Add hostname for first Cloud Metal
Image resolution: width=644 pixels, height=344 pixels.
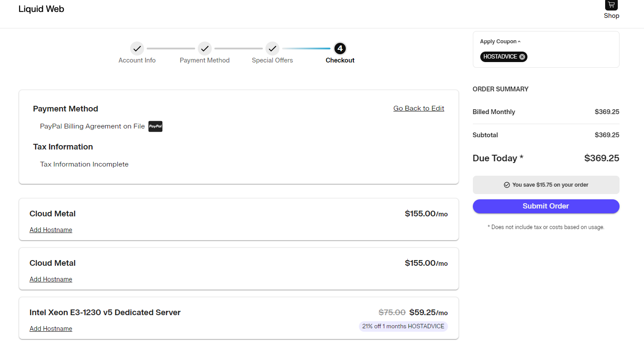51,230
